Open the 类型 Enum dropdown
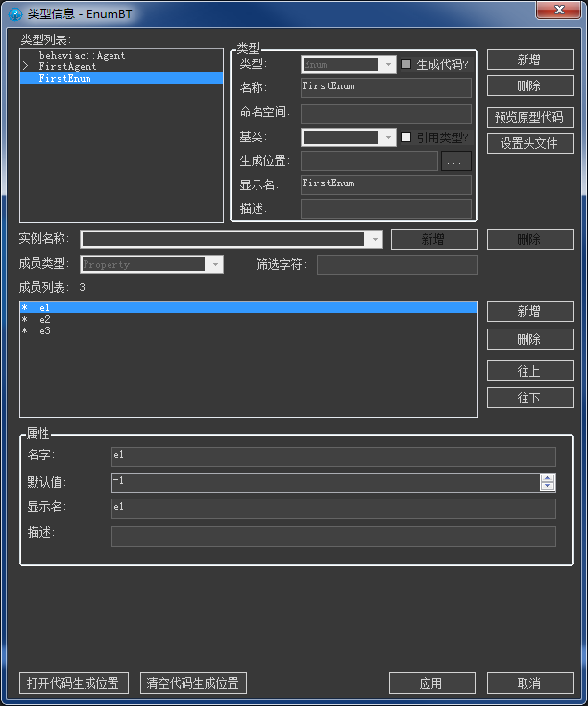Viewport: 588px width, 706px height. (x=388, y=64)
